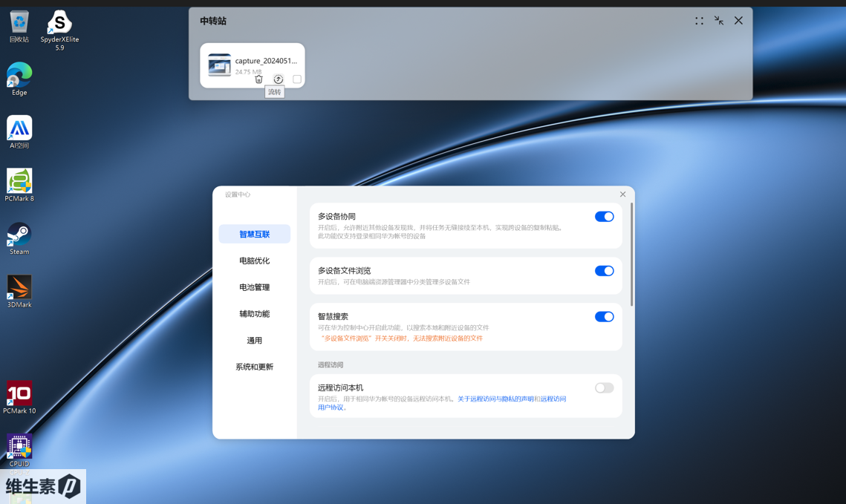The width and height of the screenshot is (846, 504).
Task: Click the 流转 transfer icon on the file card
Action: tap(278, 79)
